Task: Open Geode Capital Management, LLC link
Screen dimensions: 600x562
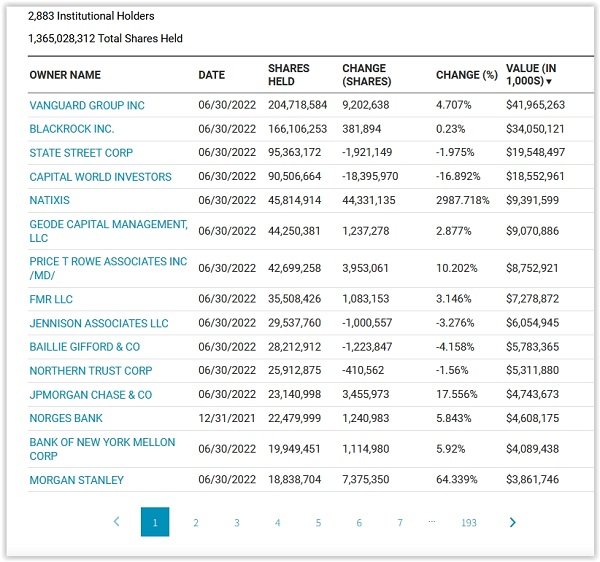Action: point(109,231)
